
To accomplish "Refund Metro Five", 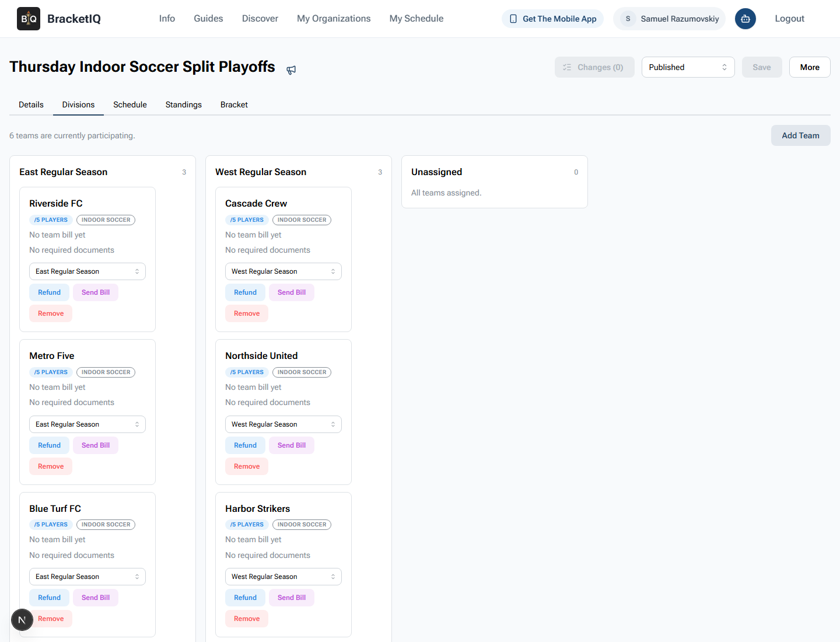I will coord(49,445).
